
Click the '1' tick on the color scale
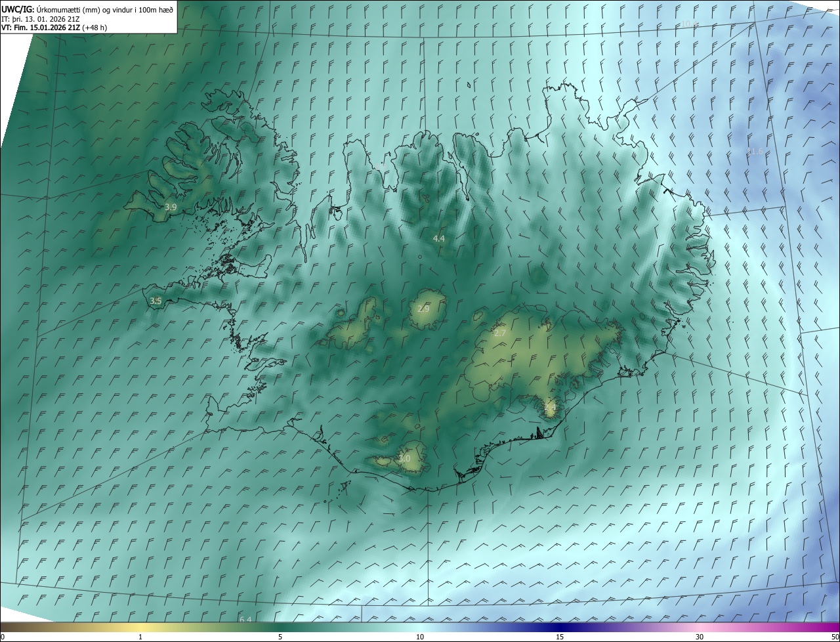click(x=140, y=637)
